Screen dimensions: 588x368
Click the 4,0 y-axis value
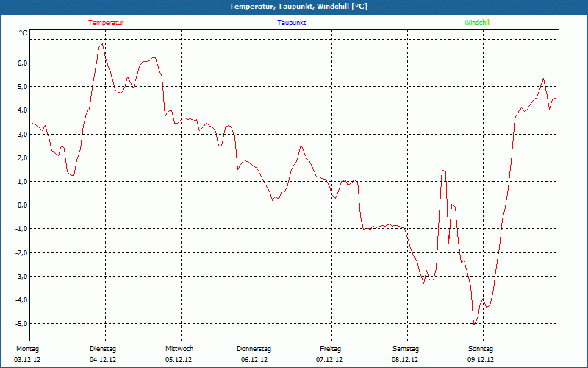[x=23, y=110]
